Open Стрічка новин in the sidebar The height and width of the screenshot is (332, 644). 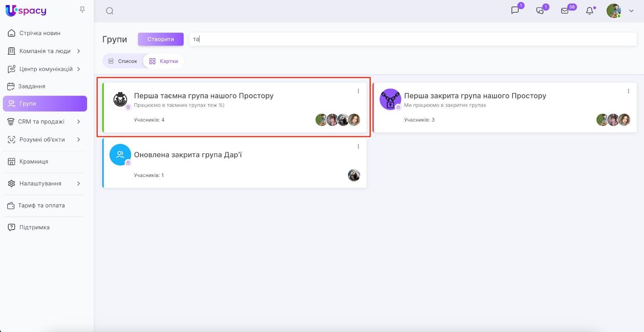pos(40,33)
